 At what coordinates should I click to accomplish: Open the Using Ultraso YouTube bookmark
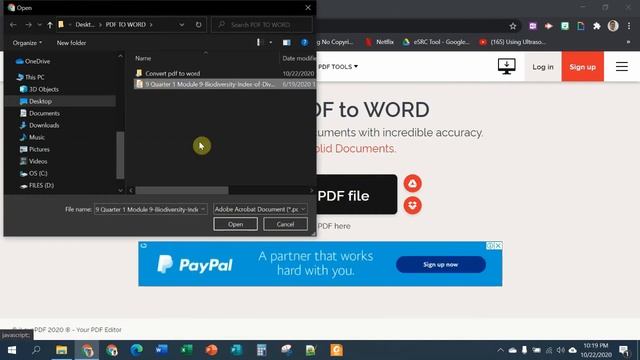[513, 42]
